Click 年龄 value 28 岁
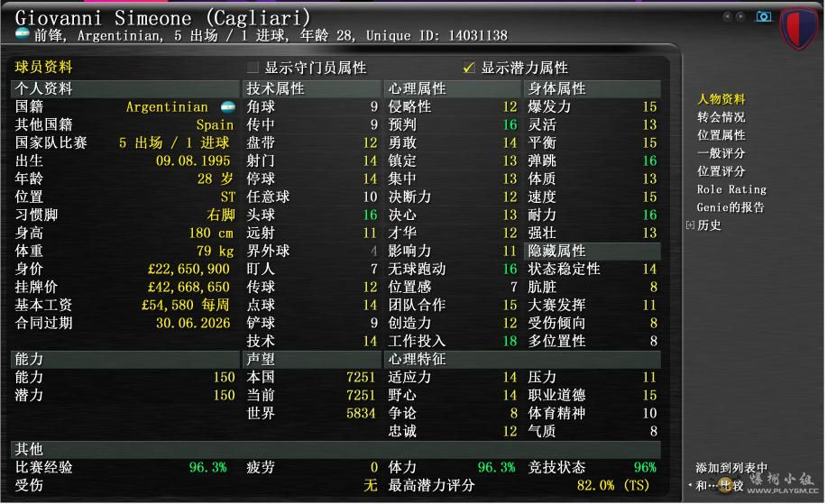The image size is (827, 504). click(216, 179)
